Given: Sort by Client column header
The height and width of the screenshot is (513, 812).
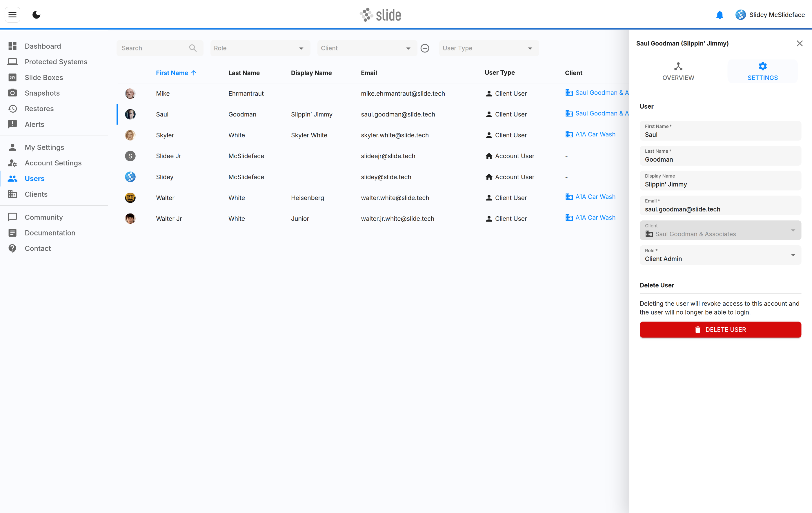Looking at the screenshot, I should tap(573, 73).
